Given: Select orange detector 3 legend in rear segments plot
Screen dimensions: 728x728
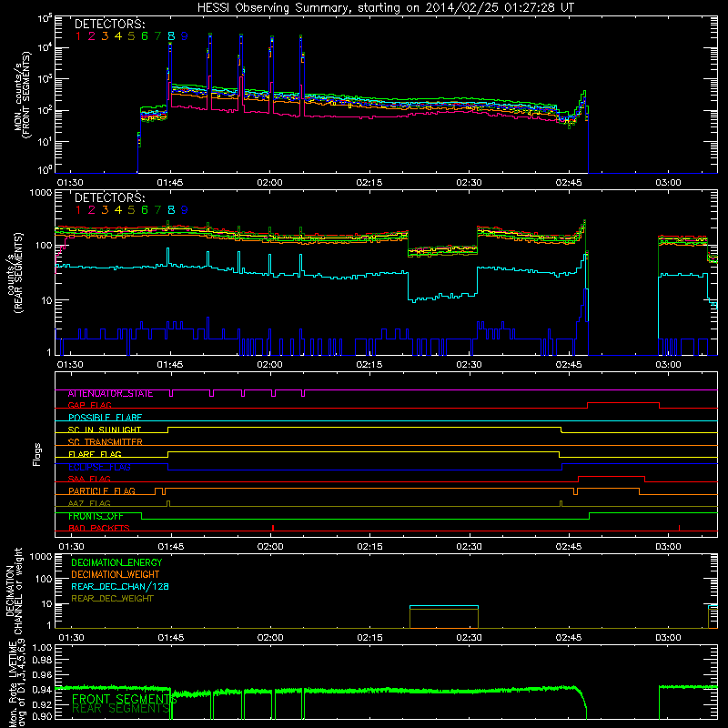Looking at the screenshot, I should tap(105, 210).
